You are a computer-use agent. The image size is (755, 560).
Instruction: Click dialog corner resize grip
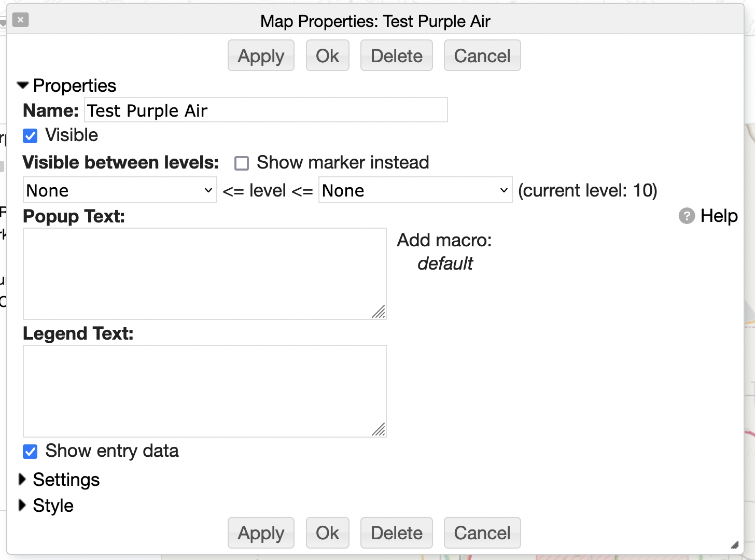pyautogui.click(x=734, y=545)
